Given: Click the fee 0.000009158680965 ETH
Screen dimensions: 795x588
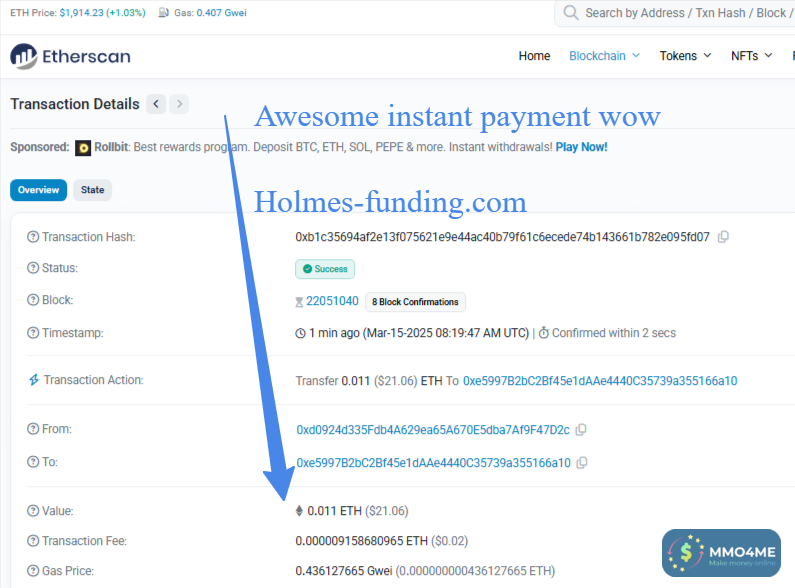Looking at the screenshot, I should click(362, 541).
